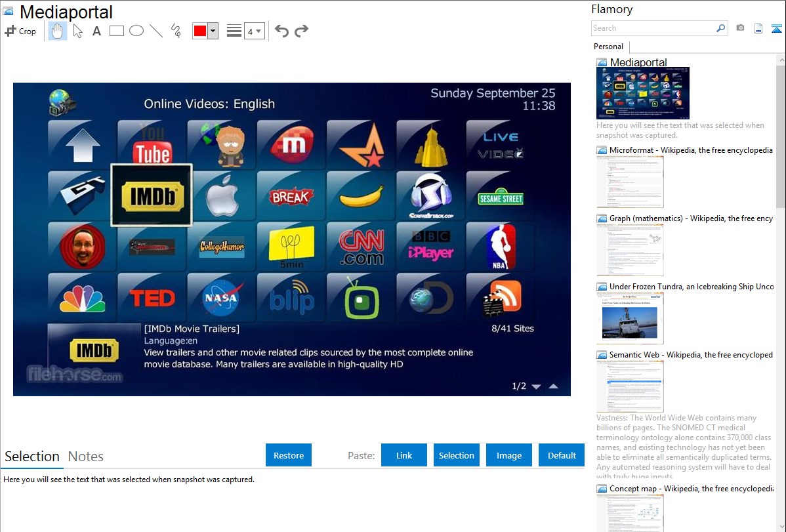Click the page down arrow beside 1/2
The width and height of the screenshot is (786, 532).
point(536,386)
